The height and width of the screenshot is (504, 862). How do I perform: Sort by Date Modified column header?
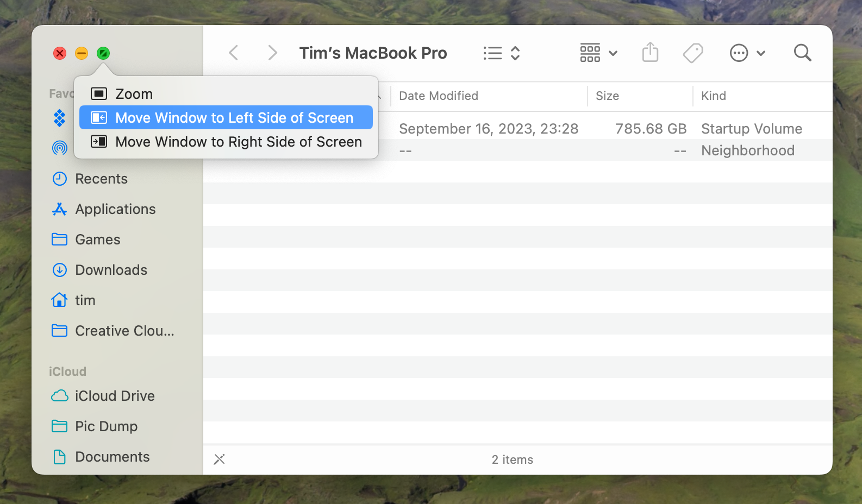pos(438,96)
